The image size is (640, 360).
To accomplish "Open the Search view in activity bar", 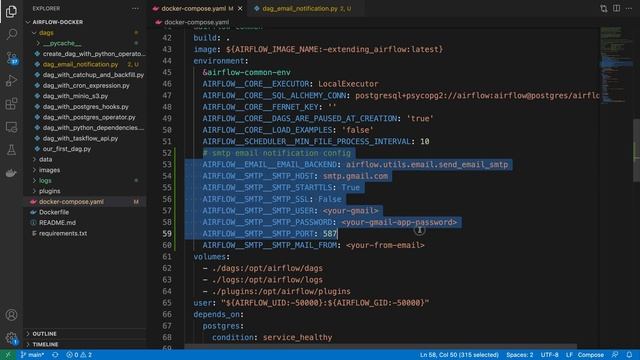I will coord(11,34).
